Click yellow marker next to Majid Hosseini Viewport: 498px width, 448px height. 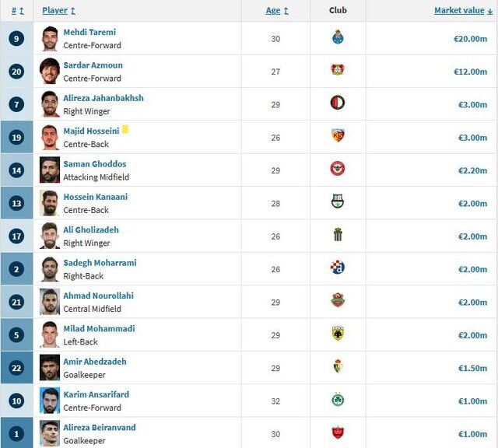tap(125, 129)
